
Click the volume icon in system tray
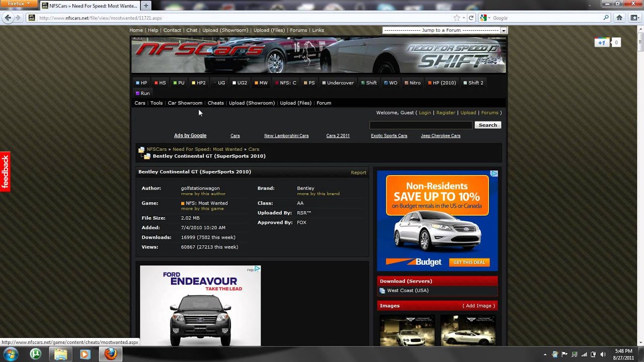pyautogui.click(x=603, y=354)
